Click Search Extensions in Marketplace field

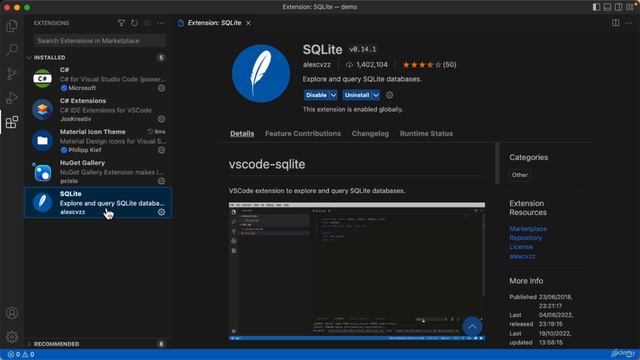point(100,41)
